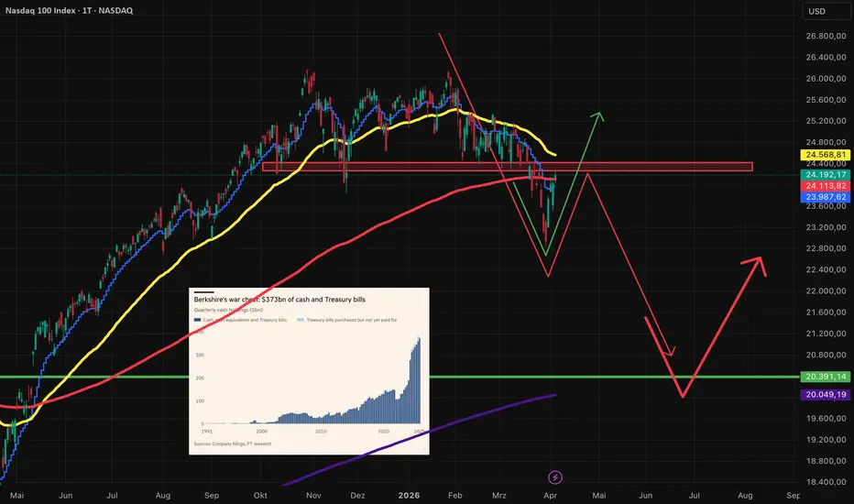854x504 pixels.
Task: Open the USD currency selector
Action: (x=827, y=11)
